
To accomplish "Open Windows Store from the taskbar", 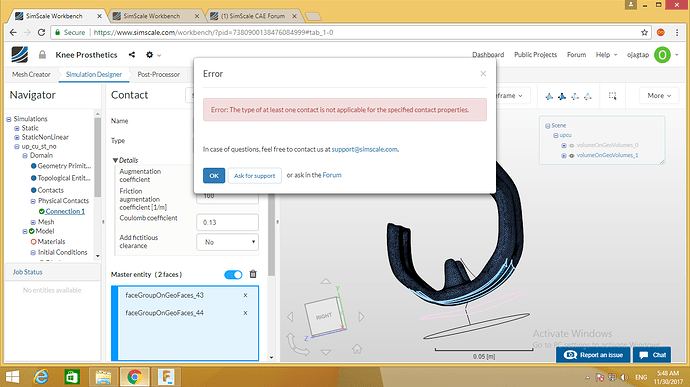I will 72,377.
